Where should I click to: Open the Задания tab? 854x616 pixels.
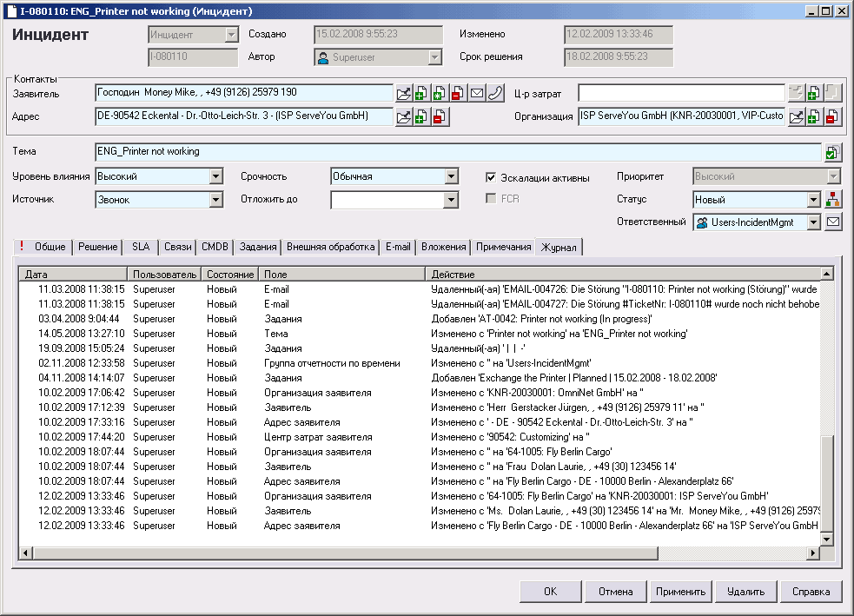point(258,247)
